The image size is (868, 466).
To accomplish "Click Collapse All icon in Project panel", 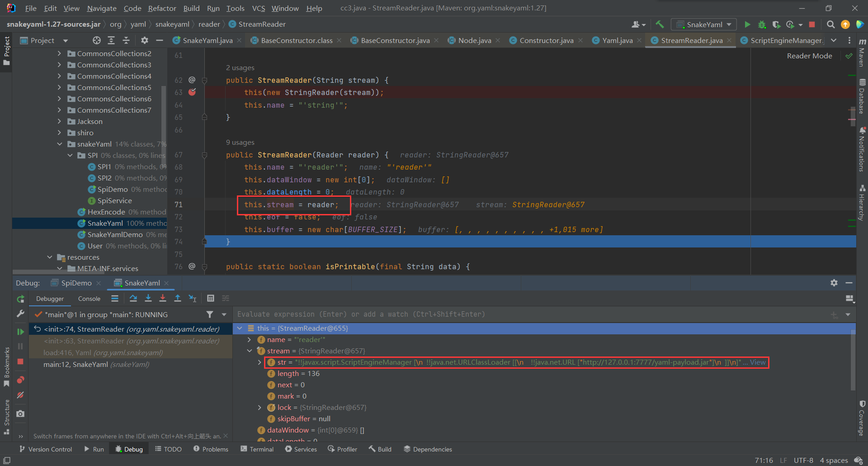I will click(126, 40).
